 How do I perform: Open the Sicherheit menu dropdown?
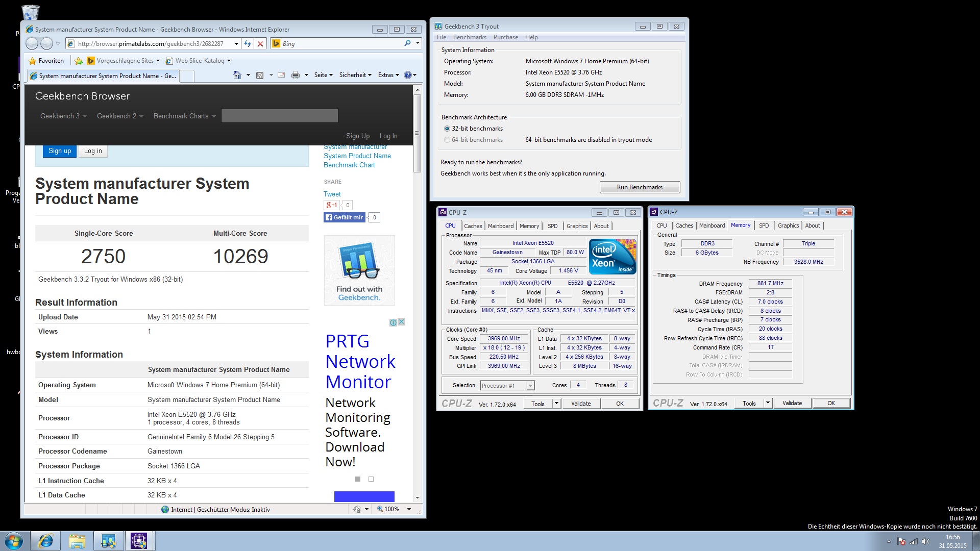point(355,75)
